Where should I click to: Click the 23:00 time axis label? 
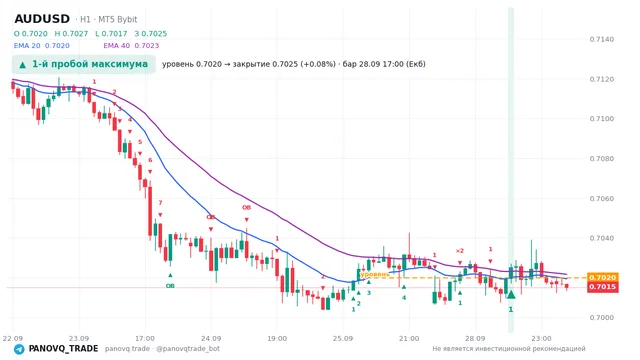(541, 338)
